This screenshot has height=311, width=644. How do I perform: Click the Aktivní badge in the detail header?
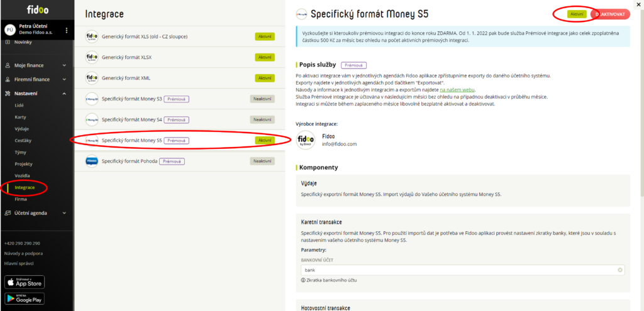577,14
